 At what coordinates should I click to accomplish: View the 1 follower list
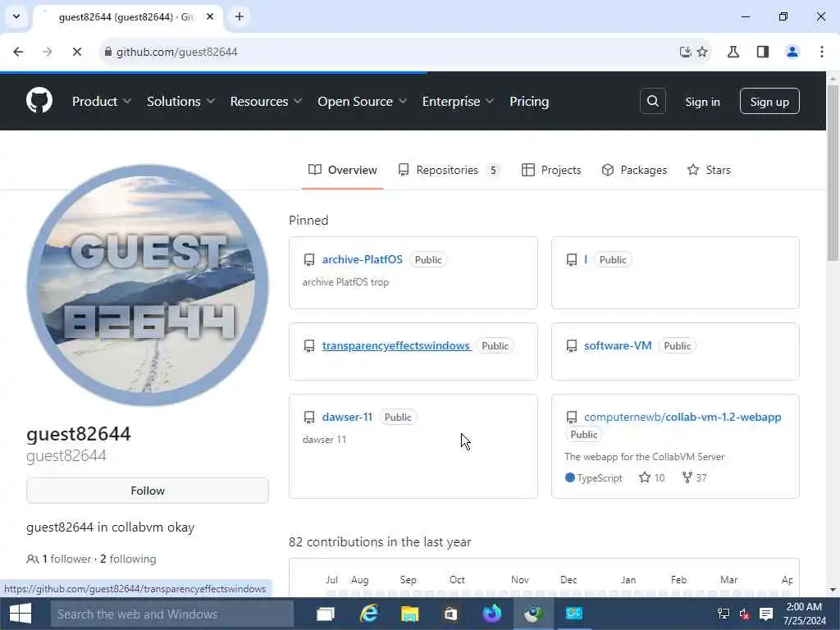[66, 559]
